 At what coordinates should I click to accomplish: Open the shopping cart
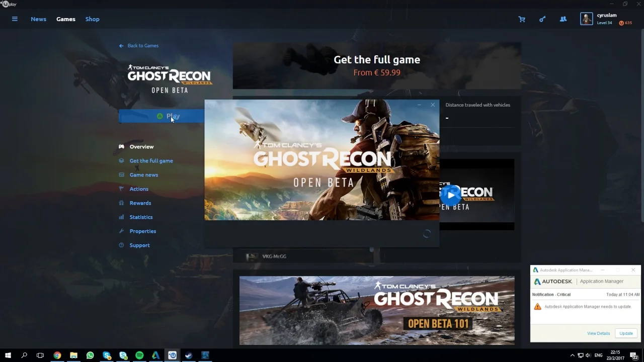522,19
